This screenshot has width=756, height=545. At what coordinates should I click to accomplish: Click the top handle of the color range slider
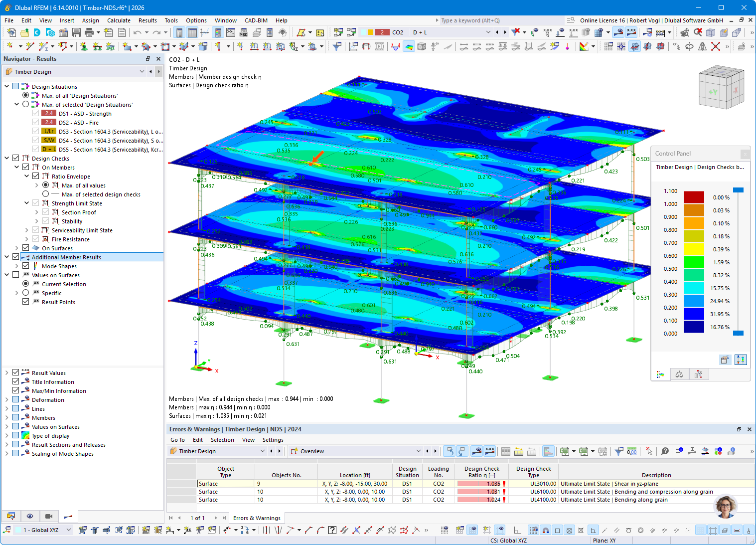click(x=738, y=190)
